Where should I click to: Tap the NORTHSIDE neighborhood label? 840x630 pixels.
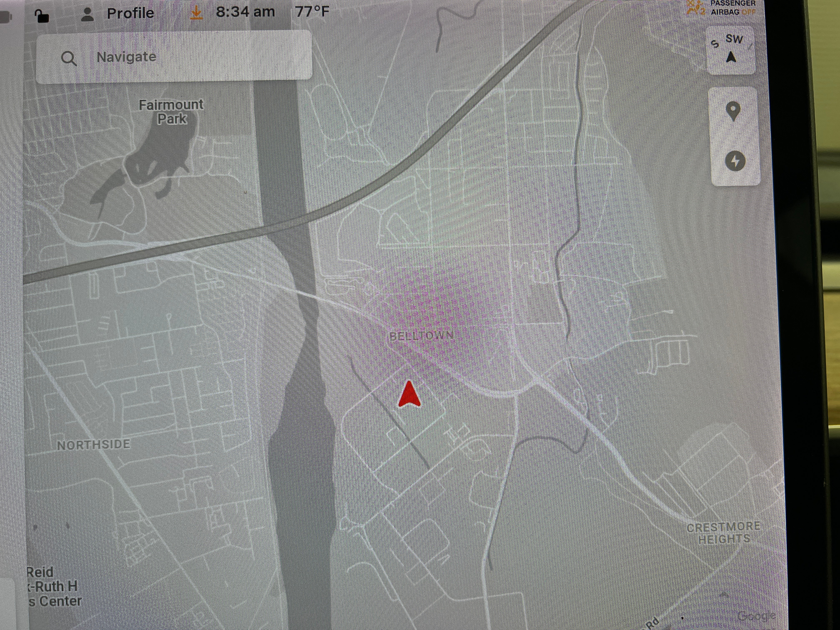[x=93, y=445]
